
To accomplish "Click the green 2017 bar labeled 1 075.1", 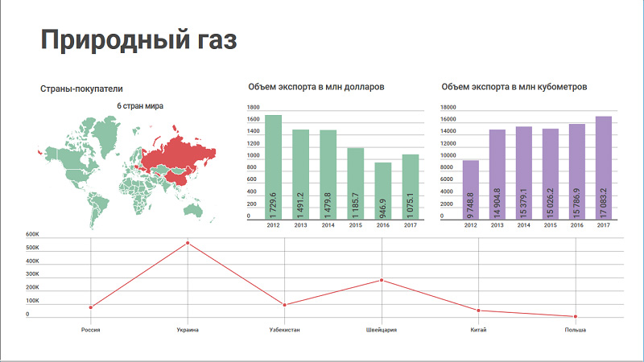I will click(410, 187).
